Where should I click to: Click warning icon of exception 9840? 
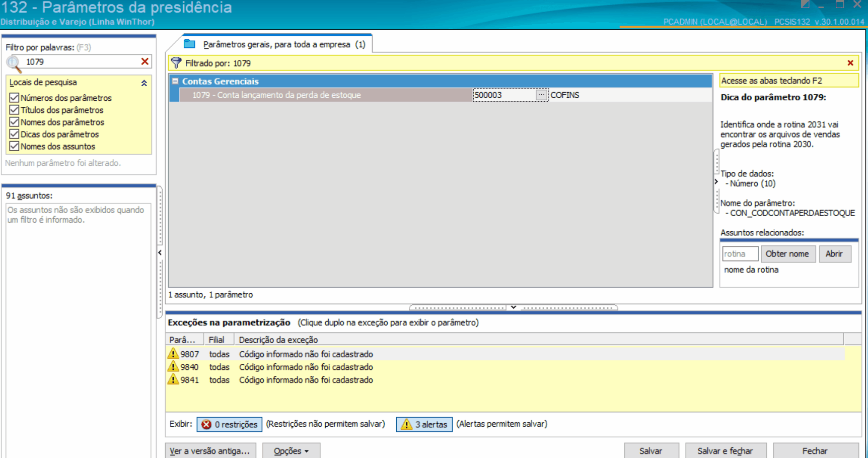click(173, 367)
